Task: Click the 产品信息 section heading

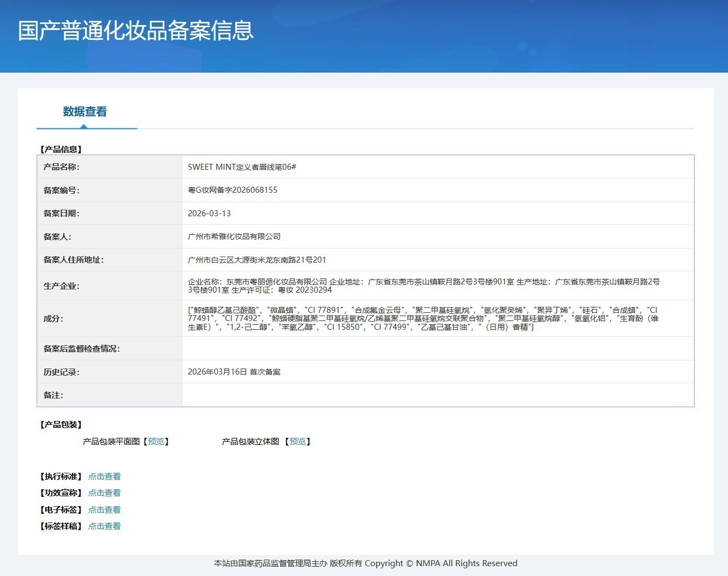Action: pos(61,150)
